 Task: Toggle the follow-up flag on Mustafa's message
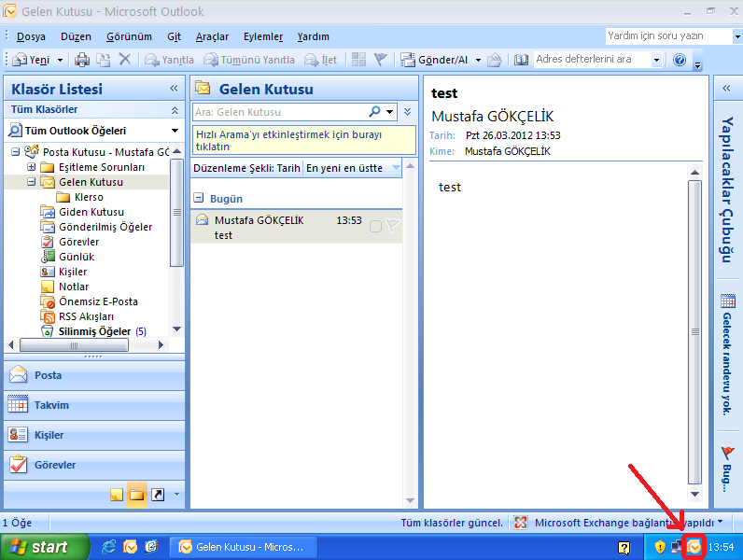click(392, 226)
